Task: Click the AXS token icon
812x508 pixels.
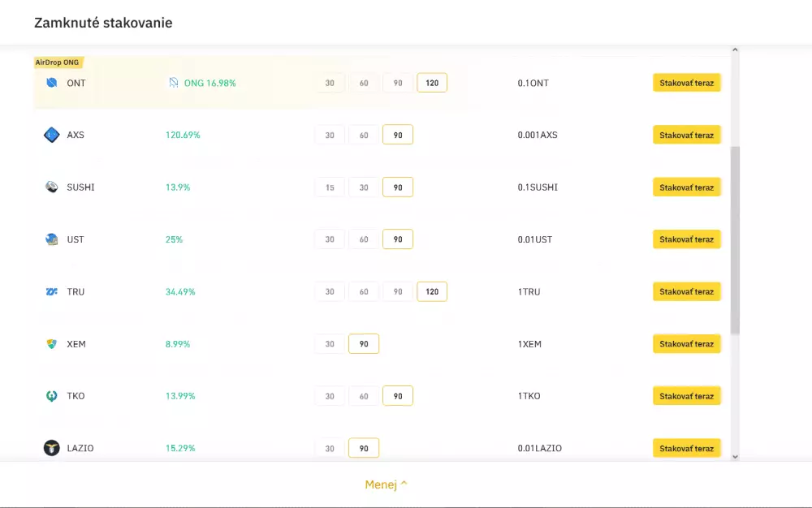Action: click(52, 134)
